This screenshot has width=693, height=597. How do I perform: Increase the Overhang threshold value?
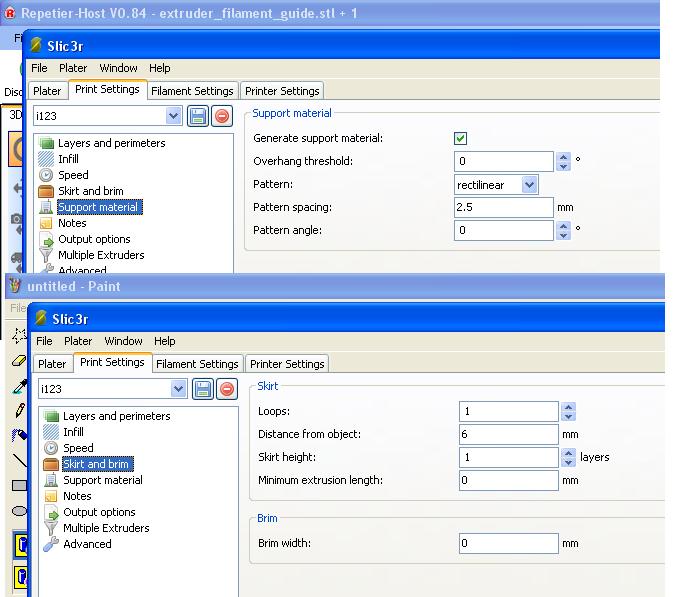point(564,157)
